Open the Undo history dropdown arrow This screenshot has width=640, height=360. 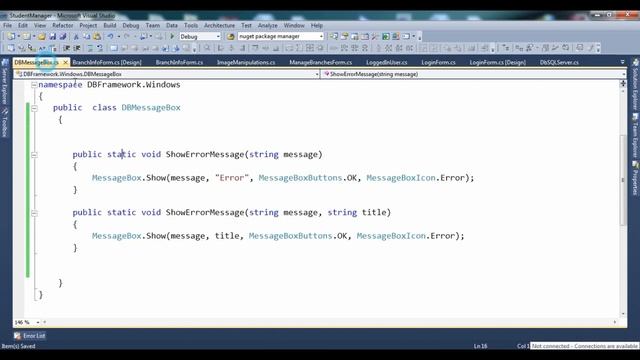tap(118, 37)
